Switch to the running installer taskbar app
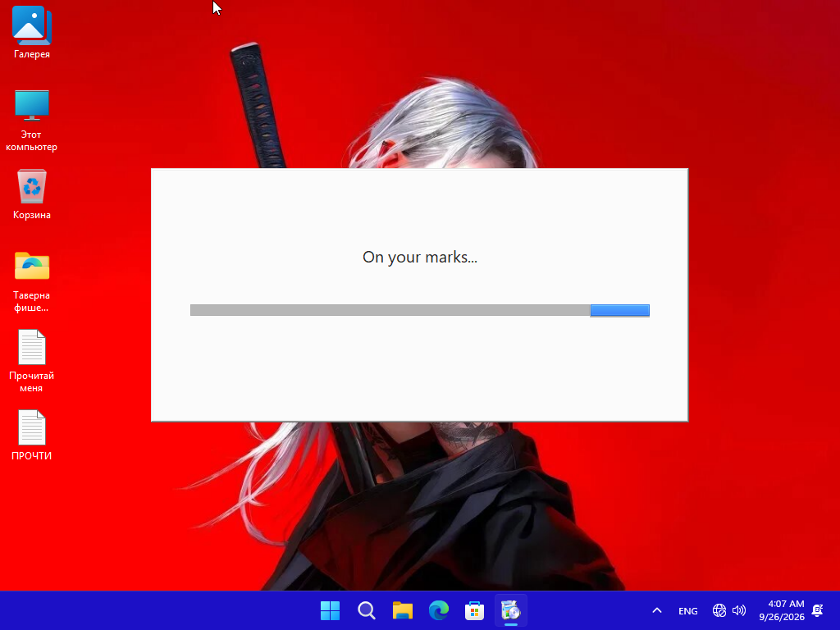The height and width of the screenshot is (630, 840). click(510, 610)
